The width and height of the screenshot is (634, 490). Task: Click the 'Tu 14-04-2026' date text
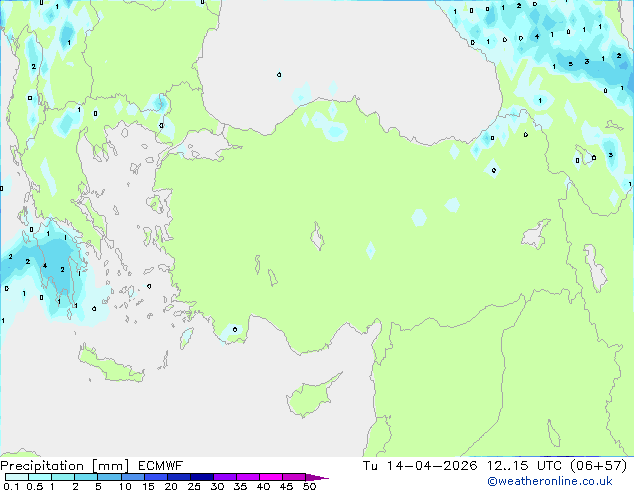pos(420,466)
